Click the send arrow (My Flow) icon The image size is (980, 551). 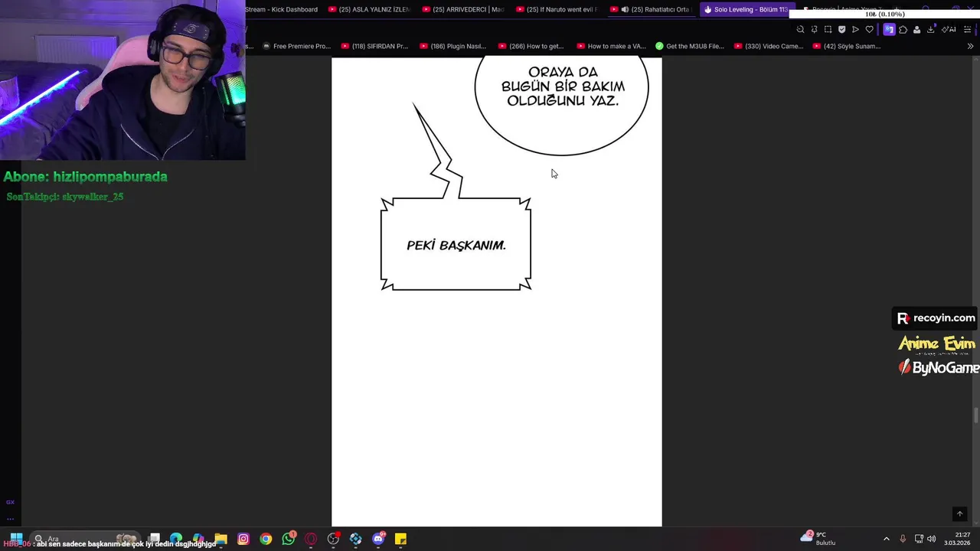tap(855, 30)
